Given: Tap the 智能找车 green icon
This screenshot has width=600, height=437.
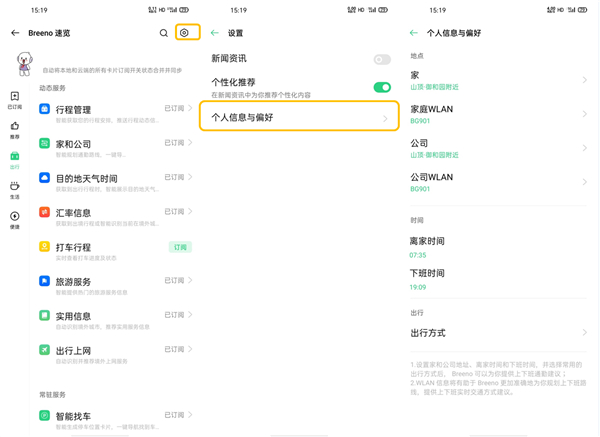Looking at the screenshot, I should coord(44,415).
